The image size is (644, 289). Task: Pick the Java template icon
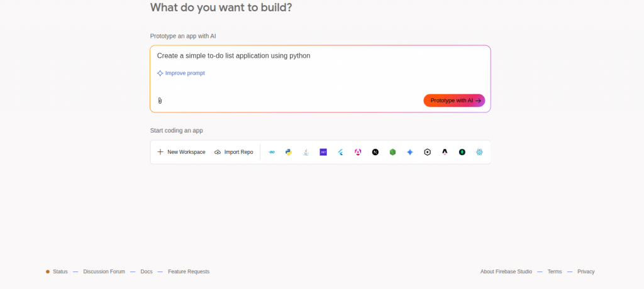click(306, 152)
